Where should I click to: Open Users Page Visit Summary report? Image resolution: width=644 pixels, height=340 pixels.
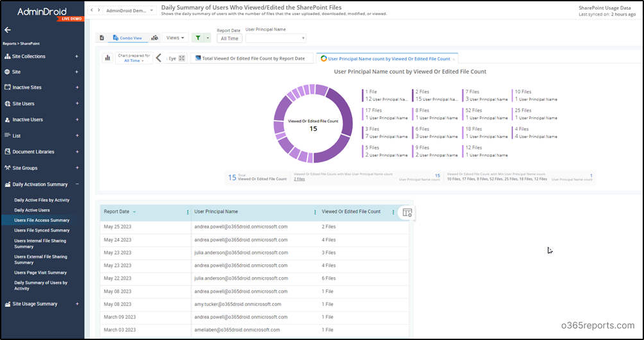(x=40, y=272)
